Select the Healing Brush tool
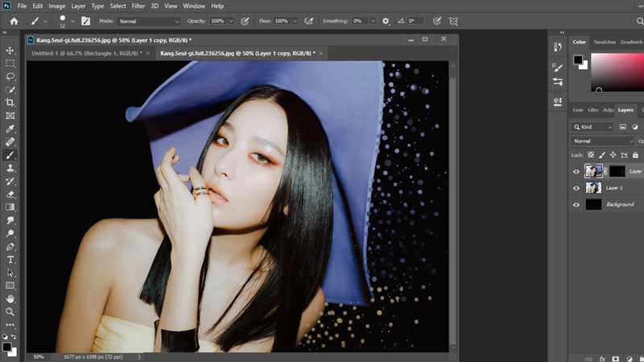 pos(10,142)
